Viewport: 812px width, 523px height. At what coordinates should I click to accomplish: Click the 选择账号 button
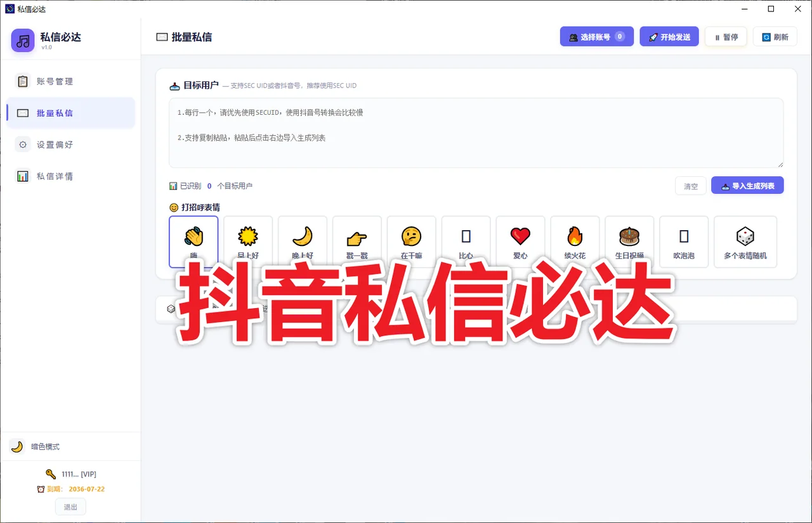597,37
